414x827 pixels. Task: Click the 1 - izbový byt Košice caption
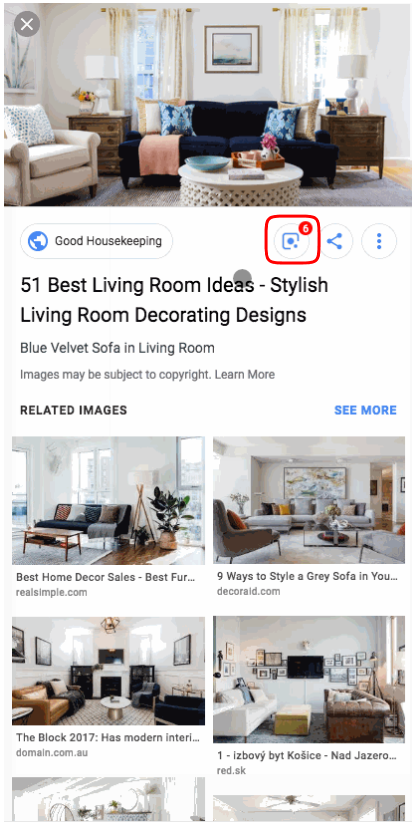click(307, 755)
